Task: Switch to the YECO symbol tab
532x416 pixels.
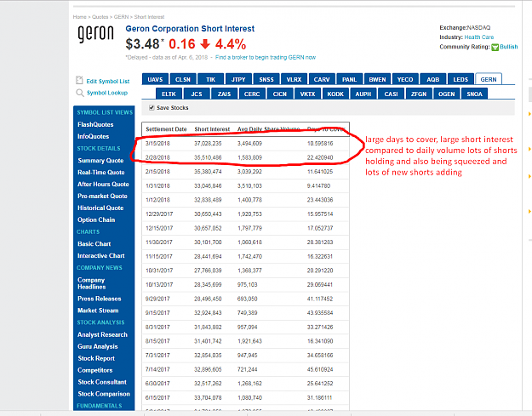Action: 405,79
